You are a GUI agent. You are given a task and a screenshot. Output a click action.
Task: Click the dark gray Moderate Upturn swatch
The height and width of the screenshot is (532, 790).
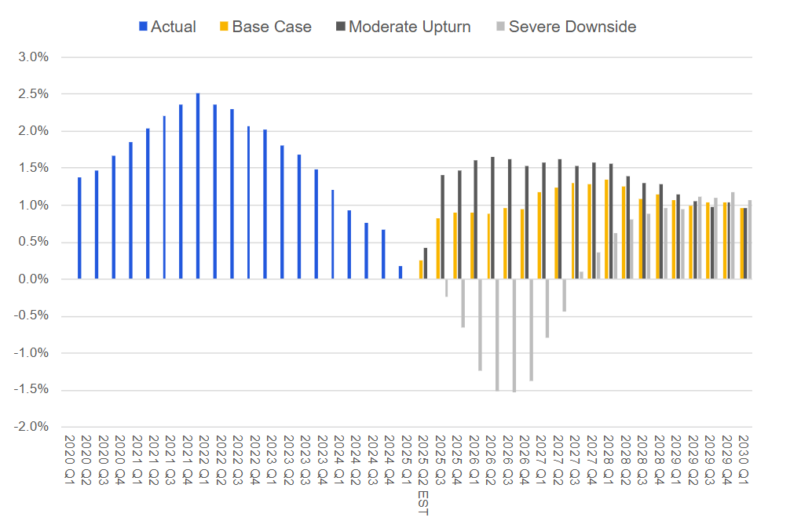click(x=338, y=27)
